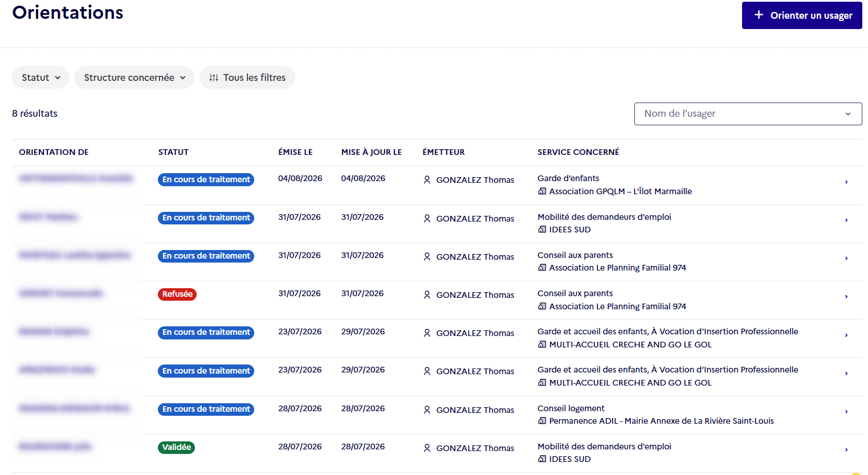Click the plus icon in Orienter un usager
The width and height of the screenshot is (868, 475).
(759, 15)
